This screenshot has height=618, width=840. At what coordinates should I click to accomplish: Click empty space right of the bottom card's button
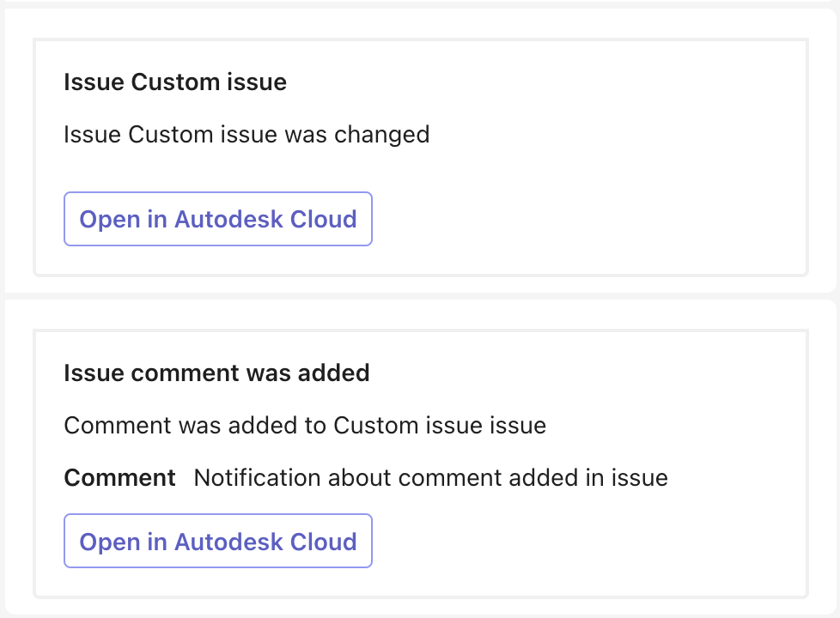point(584,542)
